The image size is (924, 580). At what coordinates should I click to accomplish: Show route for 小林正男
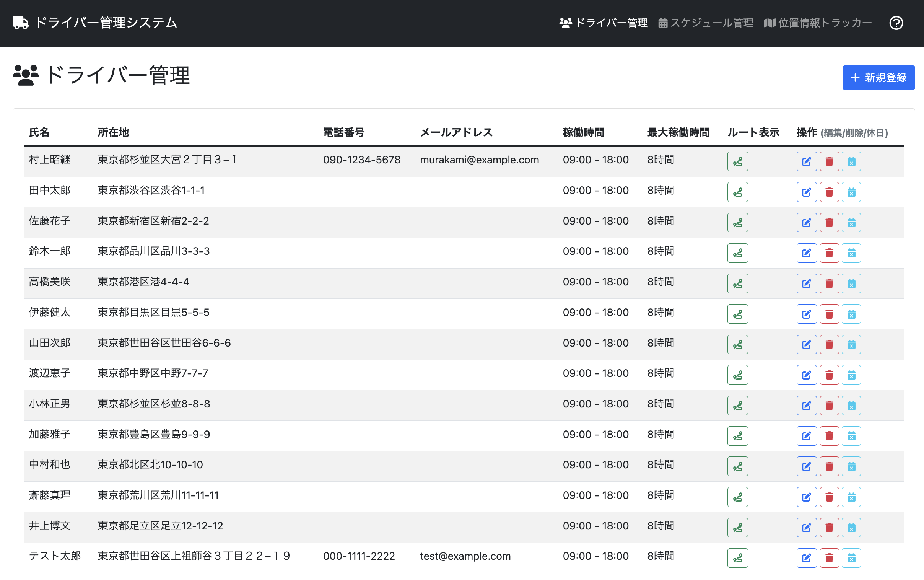(x=737, y=406)
